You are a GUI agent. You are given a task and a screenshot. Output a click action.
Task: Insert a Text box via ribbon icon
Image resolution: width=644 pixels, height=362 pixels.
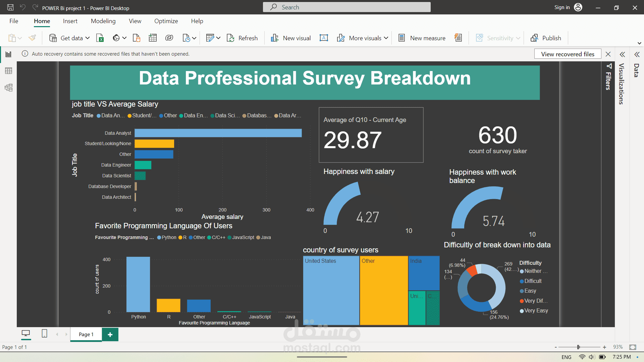pyautogui.click(x=324, y=38)
